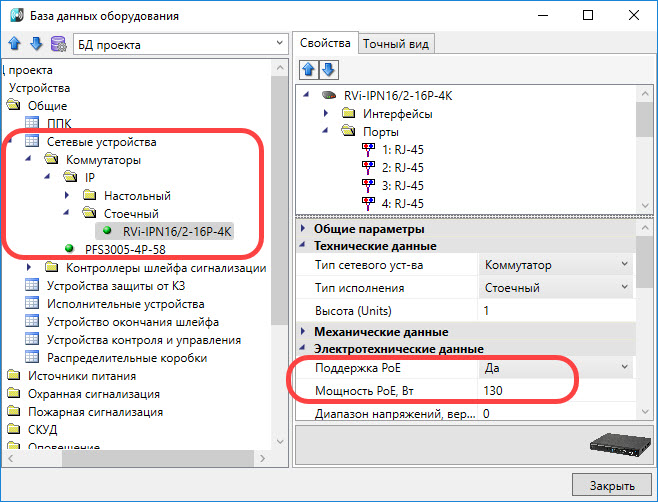The height and width of the screenshot is (502, 658).
Task: Click Устройства контроля и управления table icon
Action: [x=32, y=339]
